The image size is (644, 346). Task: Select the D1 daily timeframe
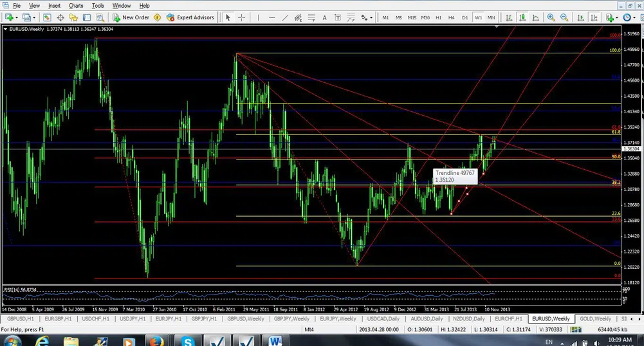point(465,17)
